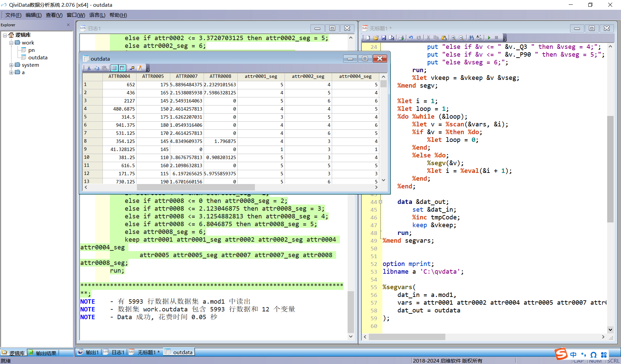Image resolution: width=621 pixels, height=364 pixels.
Task: Copy selection from editor toolbar
Action: pos(436,38)
